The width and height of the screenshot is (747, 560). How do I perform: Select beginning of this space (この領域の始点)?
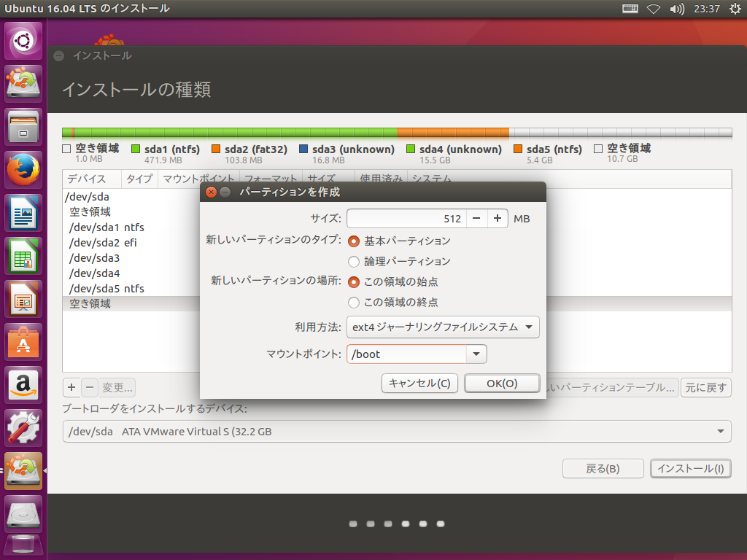pos(354,282)
